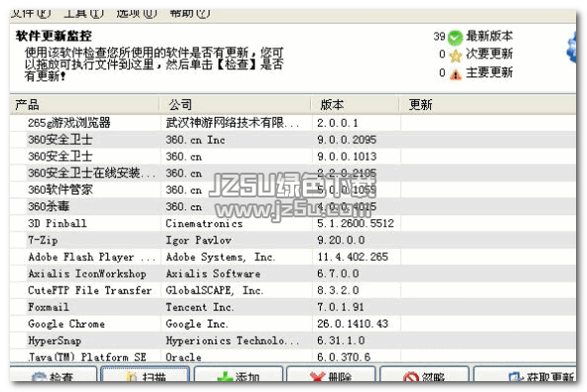
Task: Click company cell Hyperionics Technolo...
Action: 232,340
